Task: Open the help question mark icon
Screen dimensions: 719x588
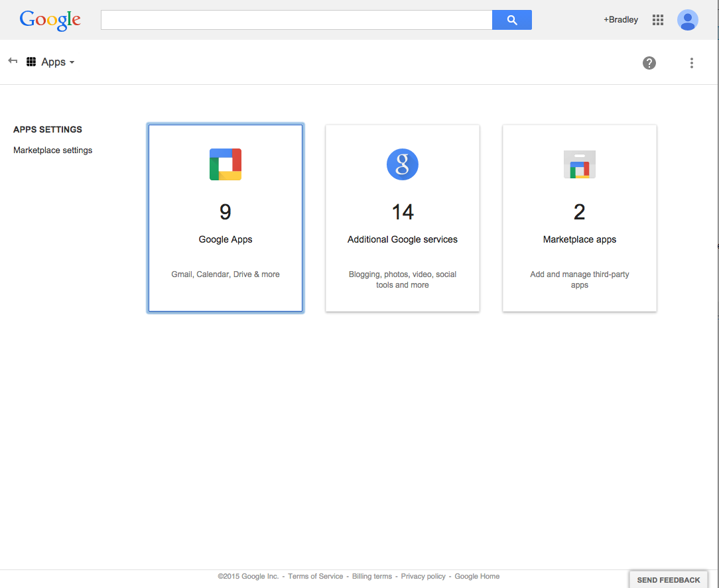Action: click(649, 63)
